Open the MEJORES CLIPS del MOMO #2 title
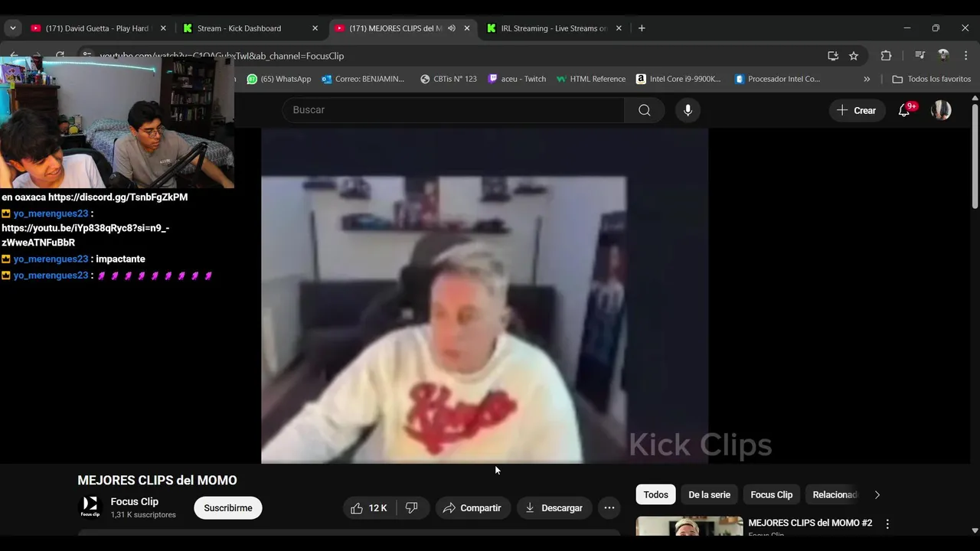980x551 pixels. point(810,523)
